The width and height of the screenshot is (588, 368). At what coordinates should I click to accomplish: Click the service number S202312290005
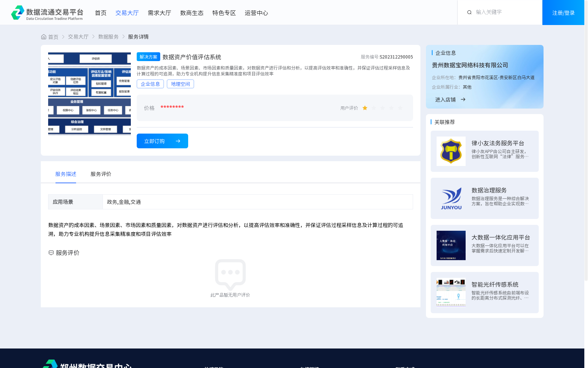pyautogui.click(x=396, y=57)
